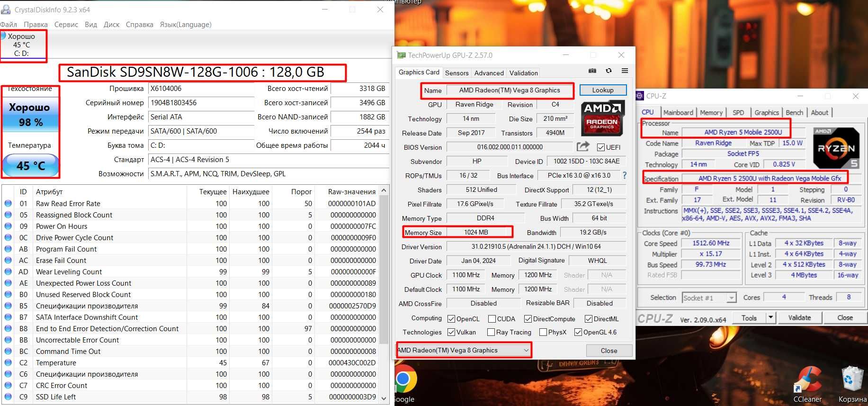Click status circle for Reassigned Block Count

[x=8, y=215]
